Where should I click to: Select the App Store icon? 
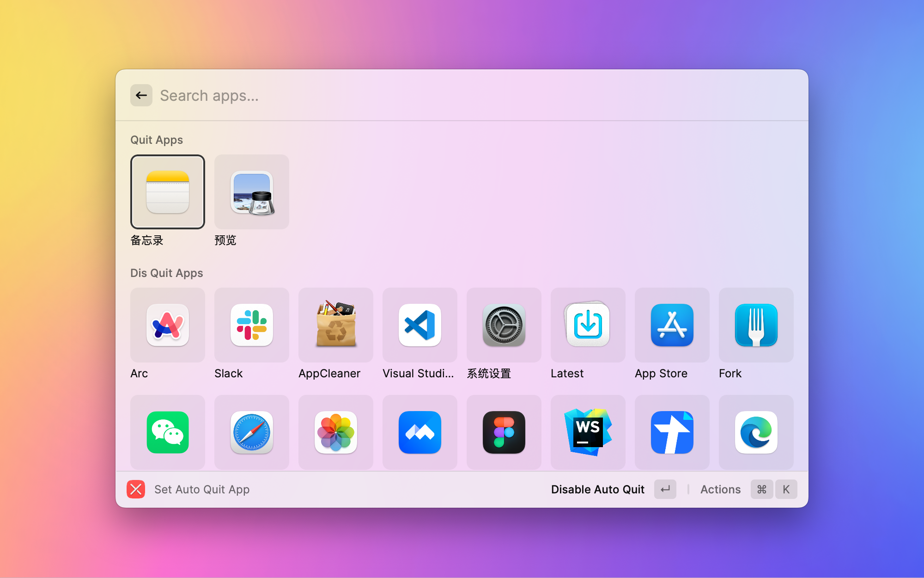672,325
